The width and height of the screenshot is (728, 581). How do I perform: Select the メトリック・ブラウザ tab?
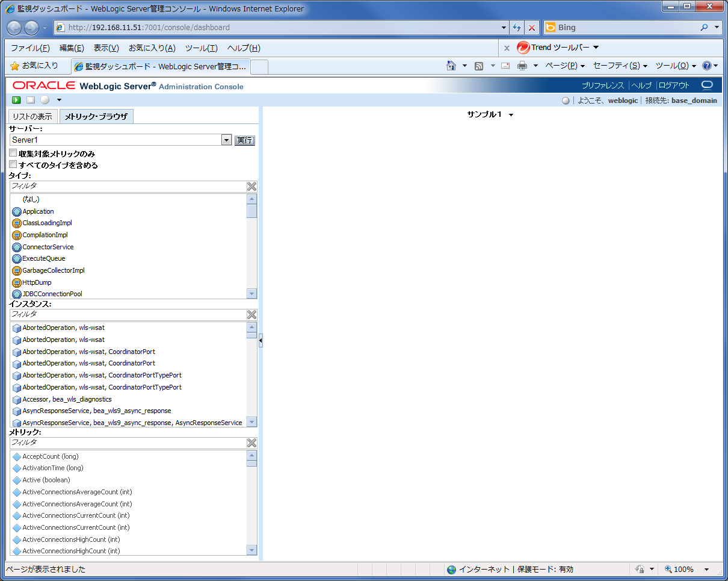point(96,117)
